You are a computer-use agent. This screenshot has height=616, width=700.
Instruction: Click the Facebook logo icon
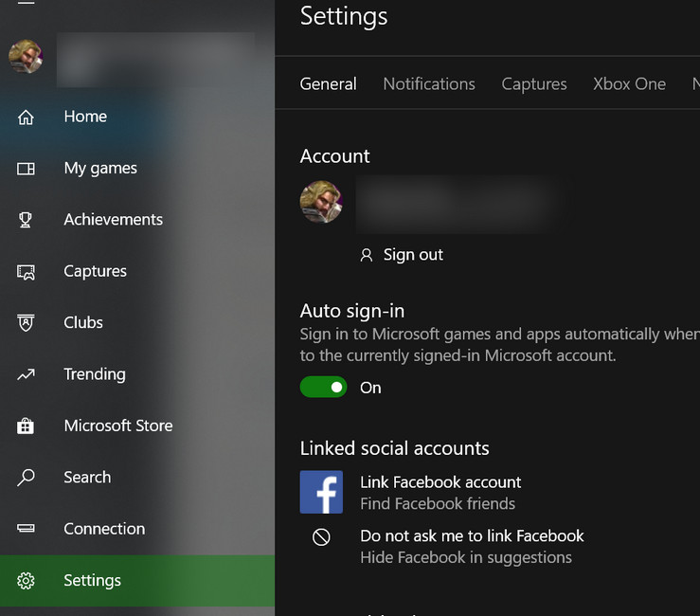pyautogui.click(x=321, y=492)
